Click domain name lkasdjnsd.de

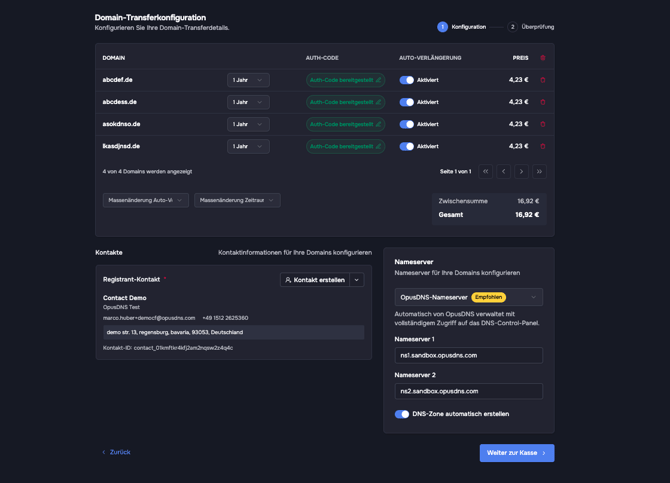pos(121,146)
